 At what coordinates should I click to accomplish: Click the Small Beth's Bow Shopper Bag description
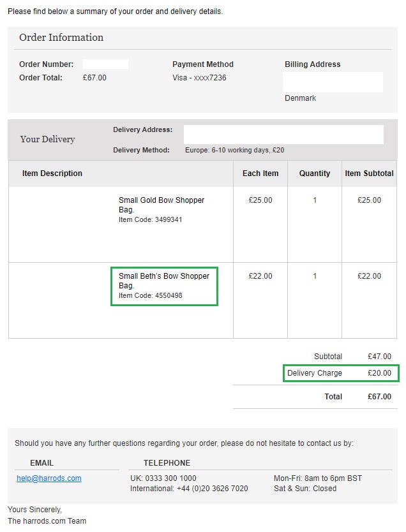(x=163, y=281)
